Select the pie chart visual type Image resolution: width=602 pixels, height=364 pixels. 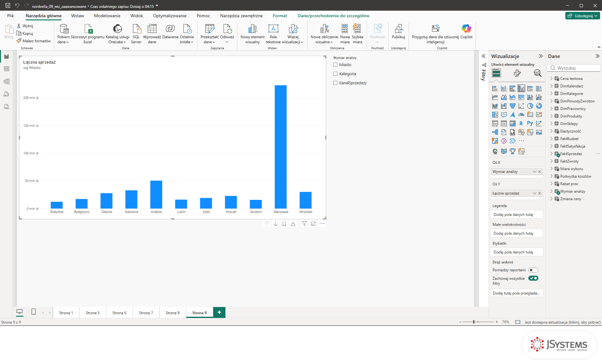[x=530, y=106]
